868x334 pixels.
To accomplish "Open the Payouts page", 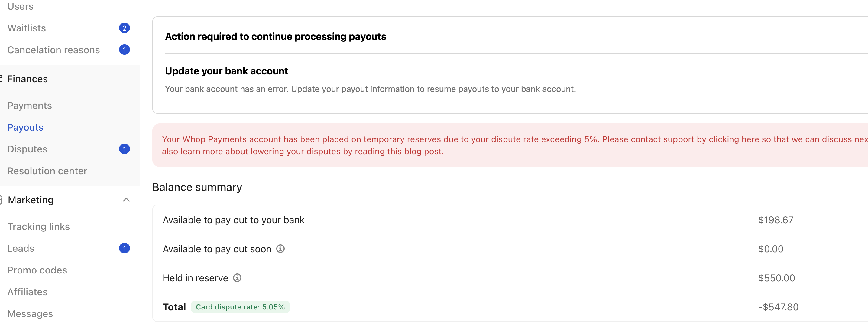I will click(x=25, y=127).
